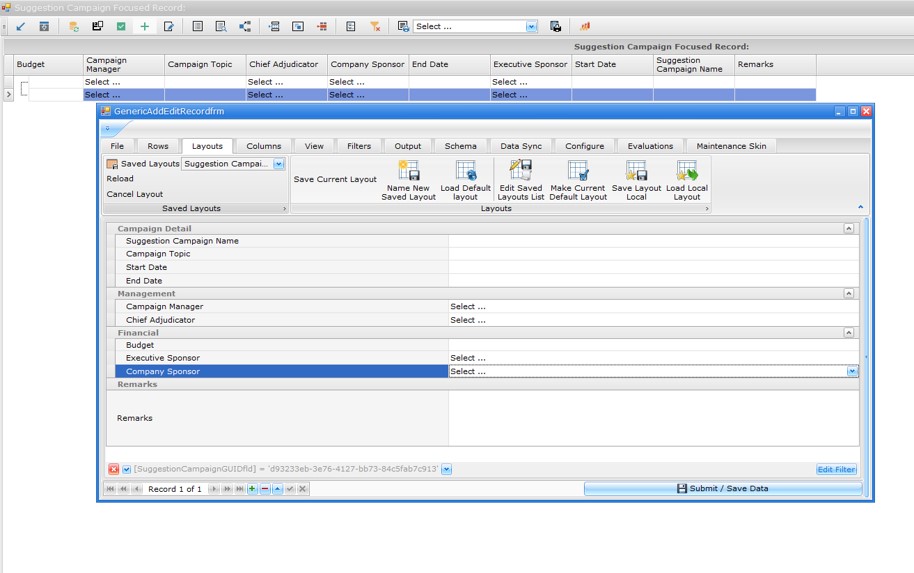Click the Suggestion Campaign Name input field
The width and height of the screenshot is (914, 573).
click(x=652, y=241)
